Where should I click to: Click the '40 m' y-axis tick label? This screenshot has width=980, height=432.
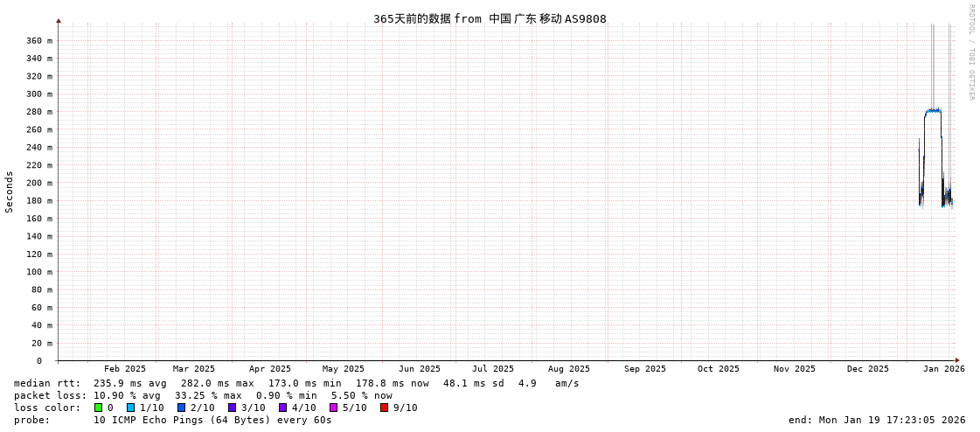click(x=42, y=325)
